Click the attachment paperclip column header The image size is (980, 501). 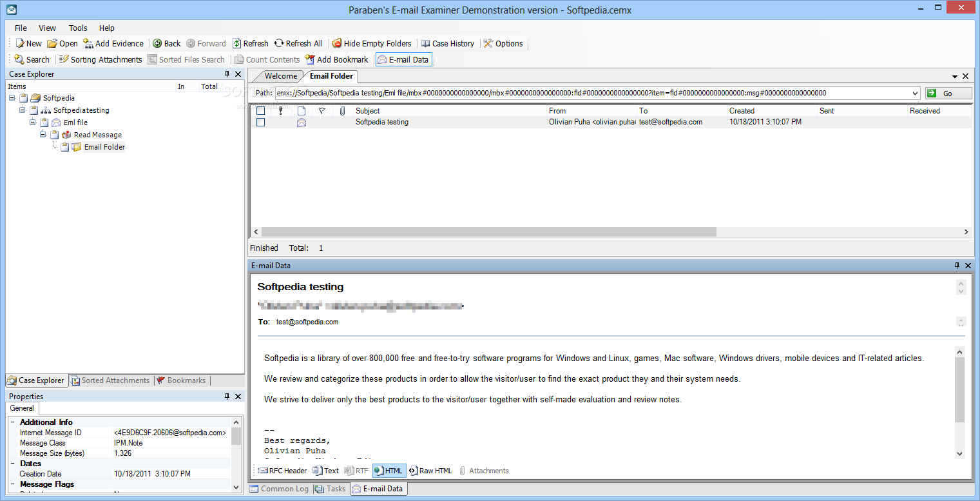coord(343,111)
